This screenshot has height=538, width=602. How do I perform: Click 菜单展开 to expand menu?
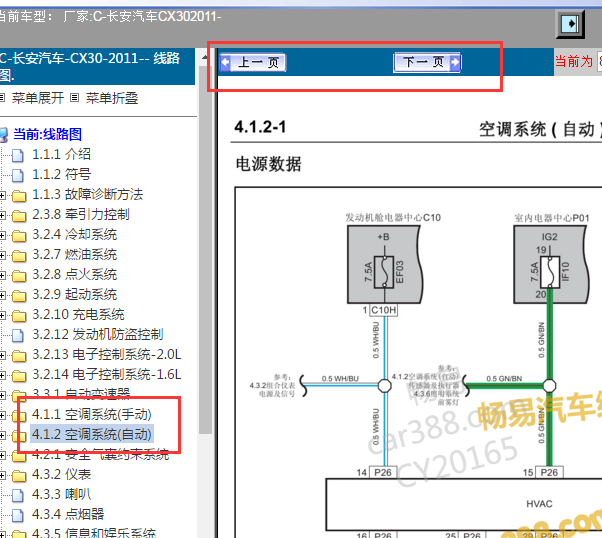38,98
